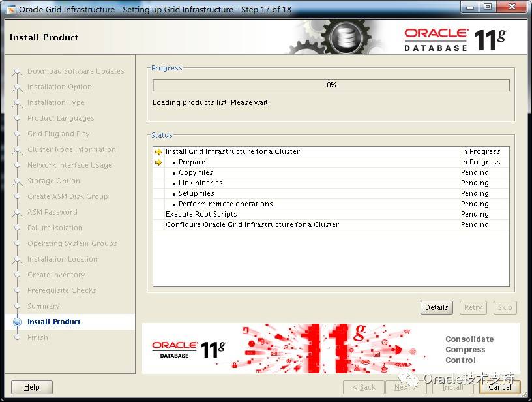Click the yellow arrow icon beside Install Grid Infrastructure
Image resolution: width=532 pixels, height=402 pixels.
coord(158,152)
